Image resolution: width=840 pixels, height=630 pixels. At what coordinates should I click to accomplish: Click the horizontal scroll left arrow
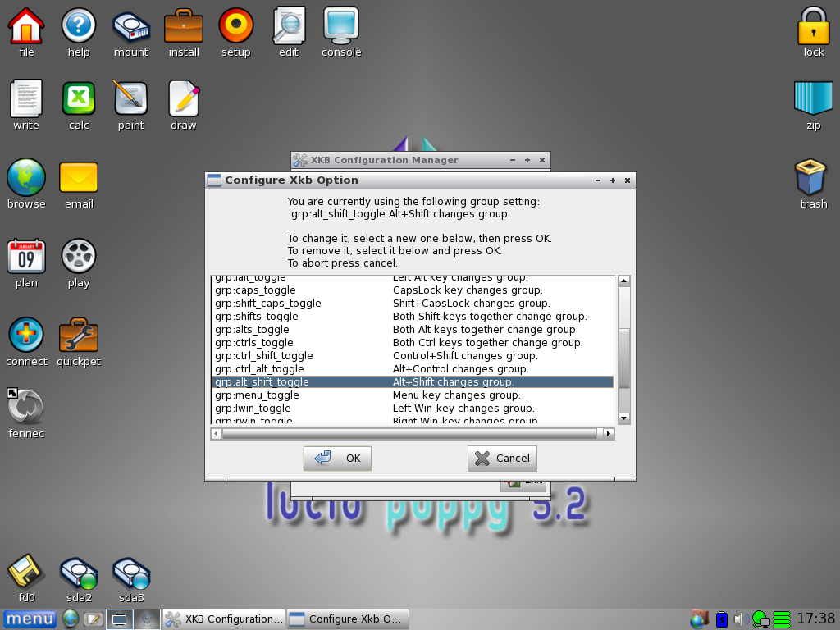[217, 433]
